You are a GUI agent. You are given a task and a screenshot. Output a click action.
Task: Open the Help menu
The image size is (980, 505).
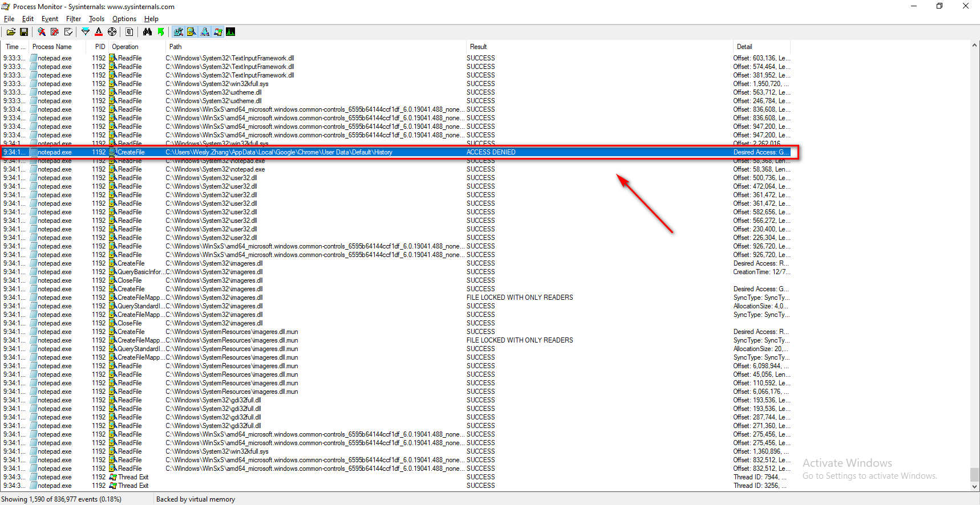click(151, 19)
